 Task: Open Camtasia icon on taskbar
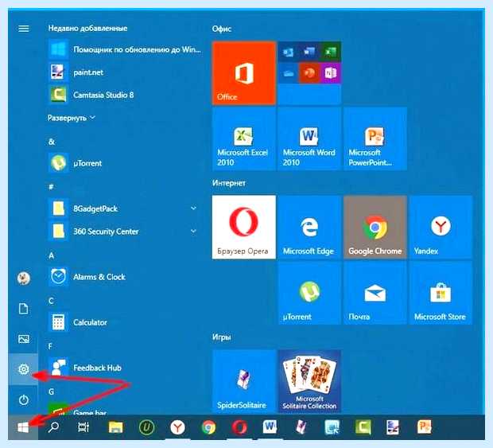pyautogui.click(x=363, y=427)
